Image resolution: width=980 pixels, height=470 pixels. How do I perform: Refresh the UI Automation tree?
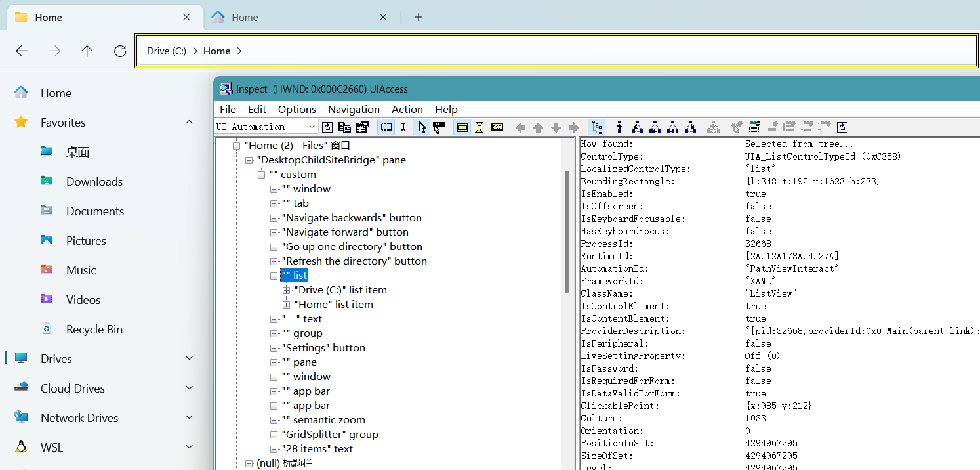pyautogui.click(x=327, y=127)
